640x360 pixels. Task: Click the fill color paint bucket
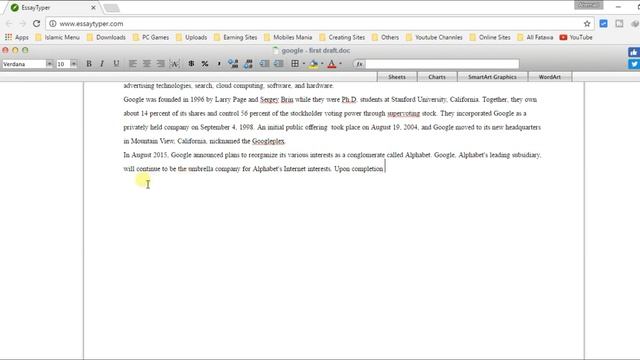coord(313,64)
